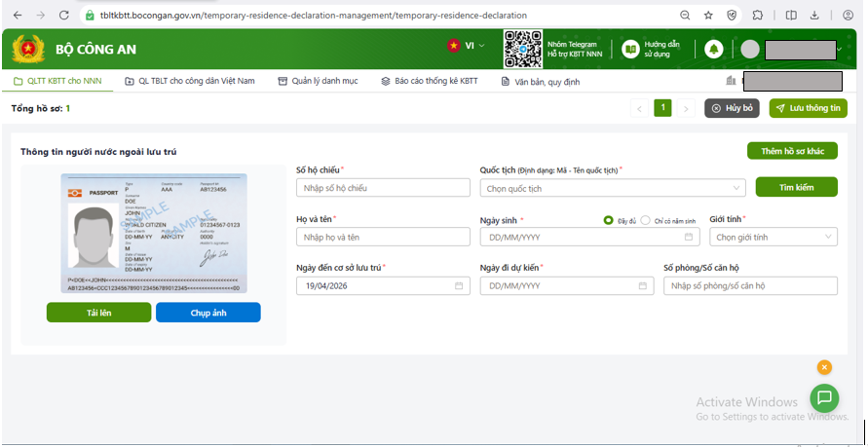Open the VI language selector
The height and width of the screenshot is (447, 868).
coord(466,46)
